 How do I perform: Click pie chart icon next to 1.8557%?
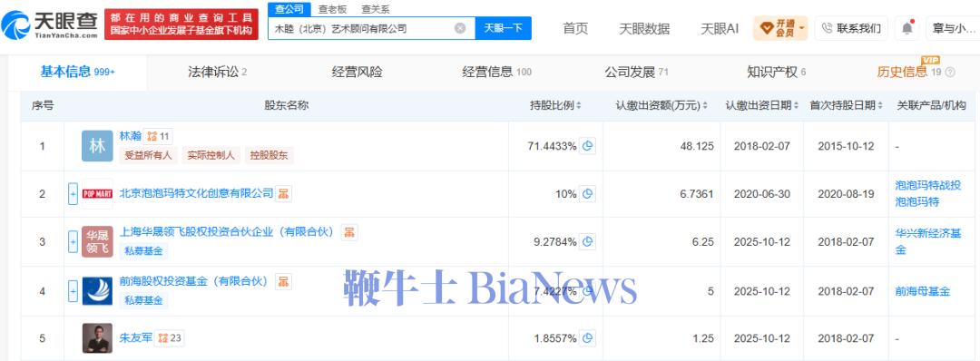[x=587, y=338]
